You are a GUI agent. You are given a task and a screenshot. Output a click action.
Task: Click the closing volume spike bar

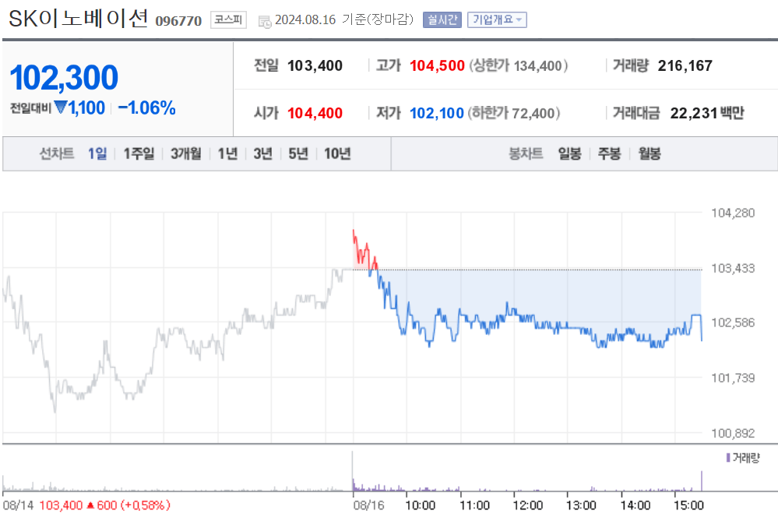point(702,481)
